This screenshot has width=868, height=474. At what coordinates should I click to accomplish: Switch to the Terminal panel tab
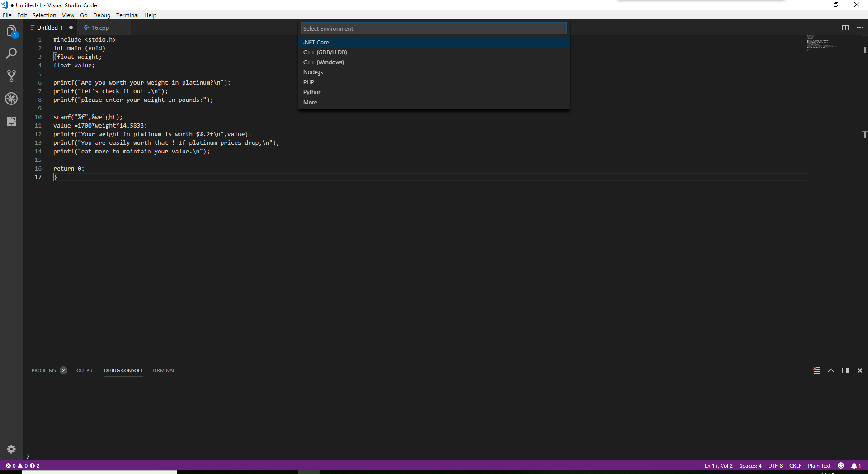point(163,370)
